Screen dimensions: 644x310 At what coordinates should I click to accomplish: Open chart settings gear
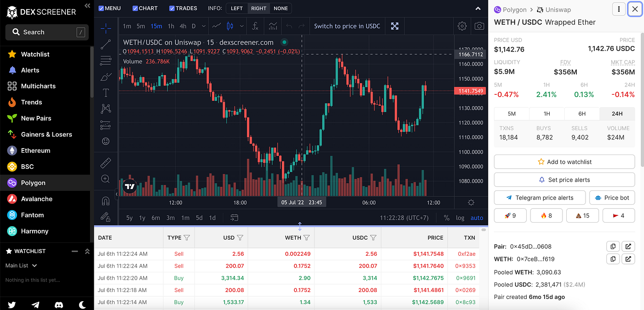462,26
